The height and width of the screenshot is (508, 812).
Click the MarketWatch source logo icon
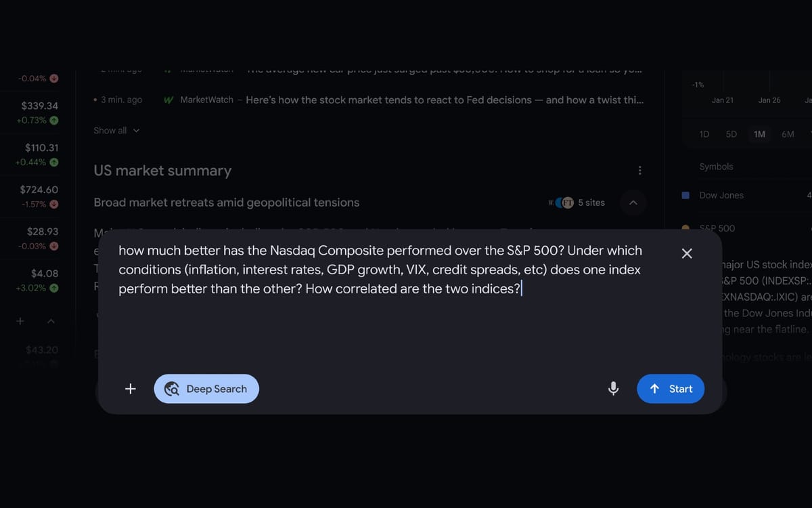(x=168, y=100)
